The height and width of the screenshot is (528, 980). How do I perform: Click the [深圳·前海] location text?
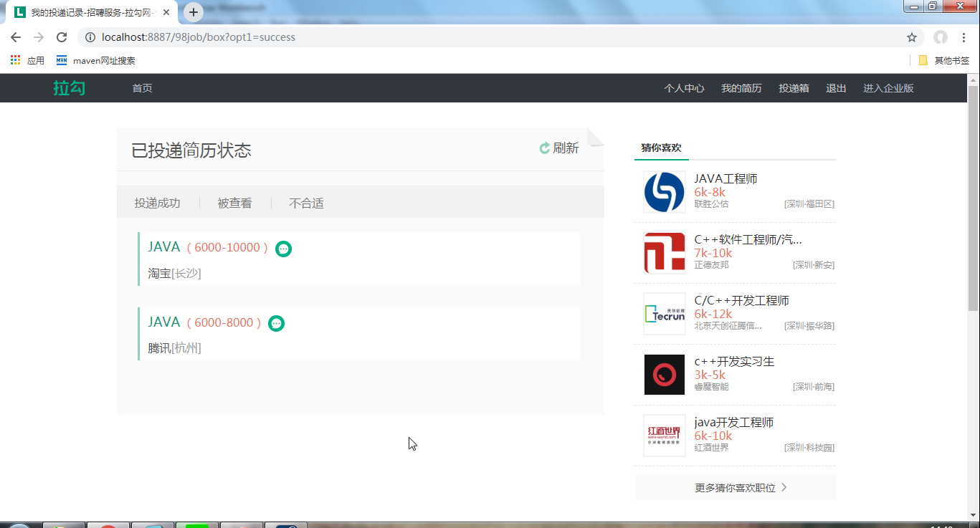(x=814, y=387)
